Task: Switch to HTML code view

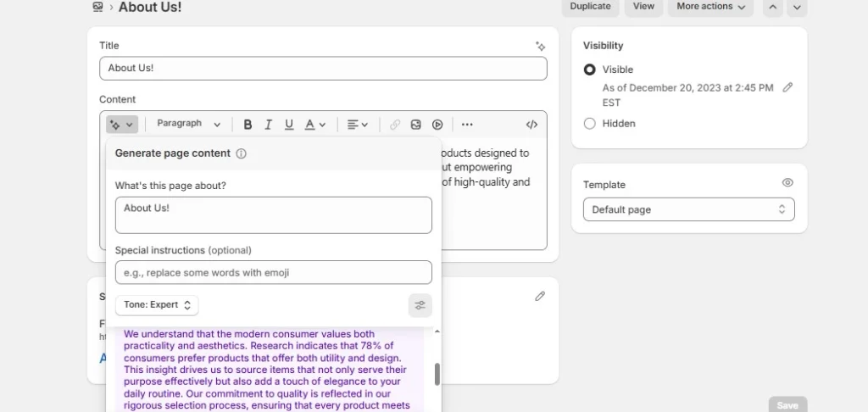Action: [531, 125]
